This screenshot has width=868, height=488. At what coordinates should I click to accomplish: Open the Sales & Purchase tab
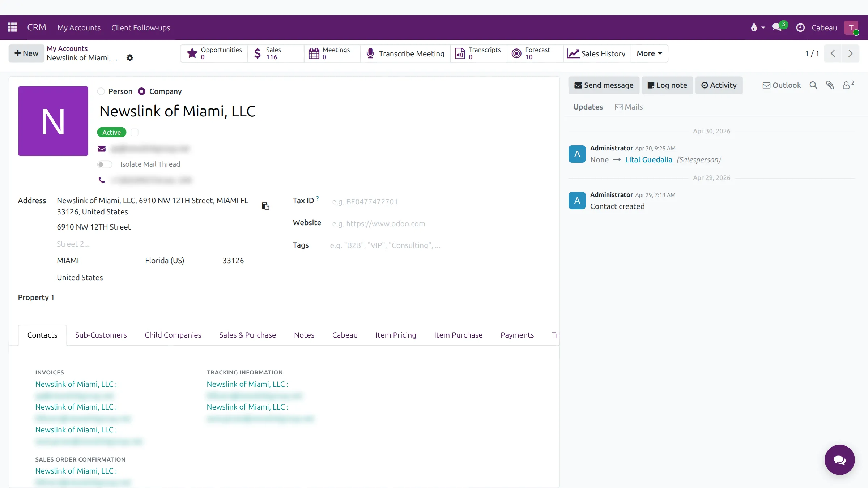(247, 335)
